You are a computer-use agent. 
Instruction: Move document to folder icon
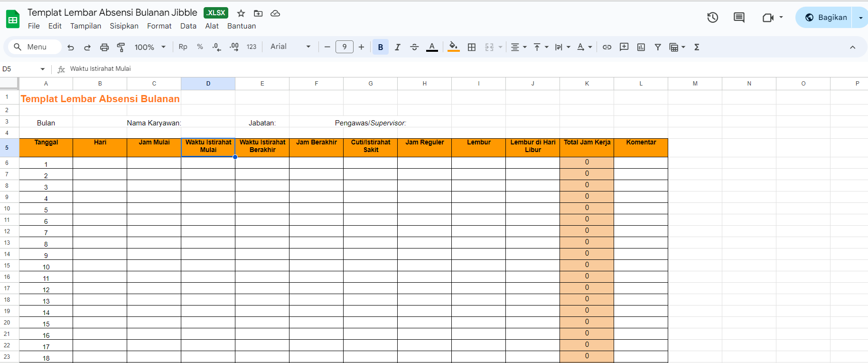258,13
